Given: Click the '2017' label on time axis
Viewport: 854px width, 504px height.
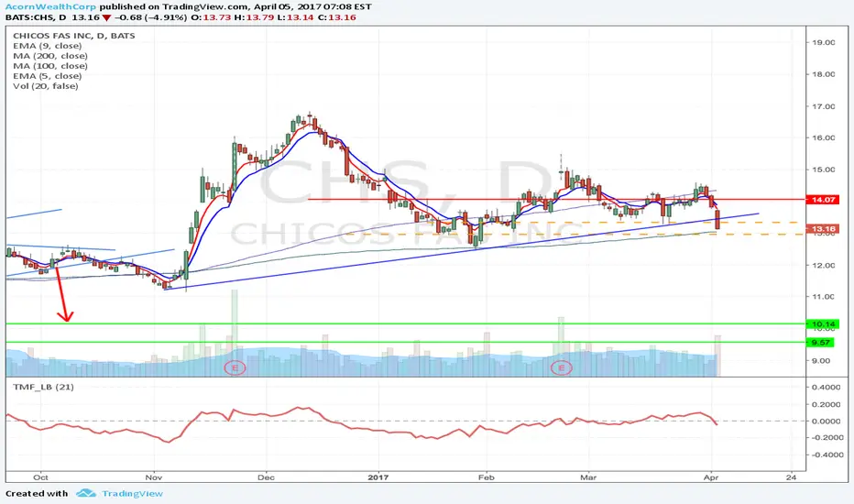Looking at the screenshot, I should coord(378,477).
